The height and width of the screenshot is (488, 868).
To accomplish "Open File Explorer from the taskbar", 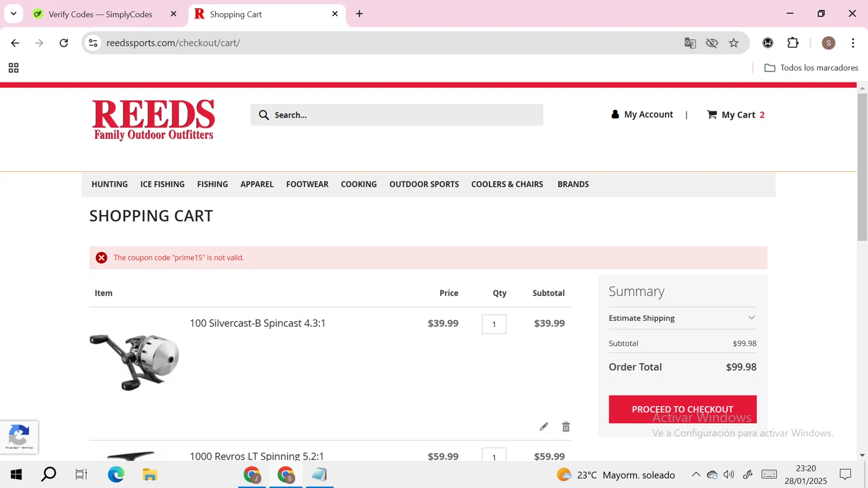I will coord(150,475).
